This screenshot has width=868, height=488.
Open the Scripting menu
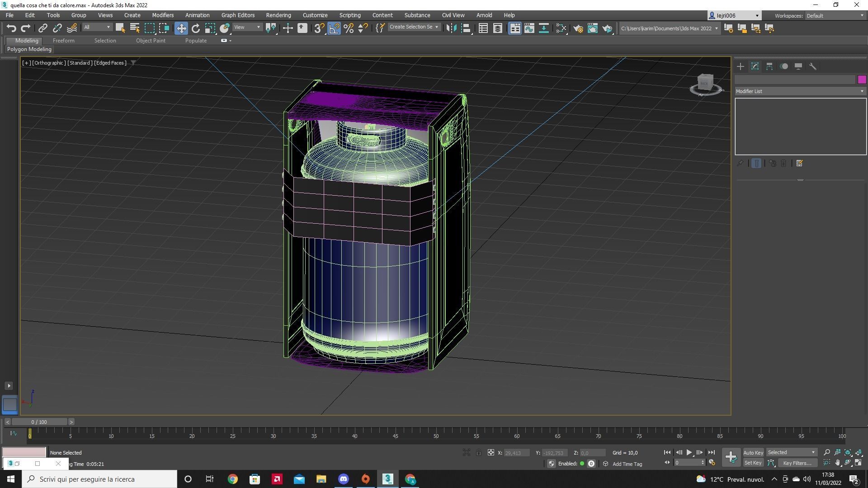[350, 15]
